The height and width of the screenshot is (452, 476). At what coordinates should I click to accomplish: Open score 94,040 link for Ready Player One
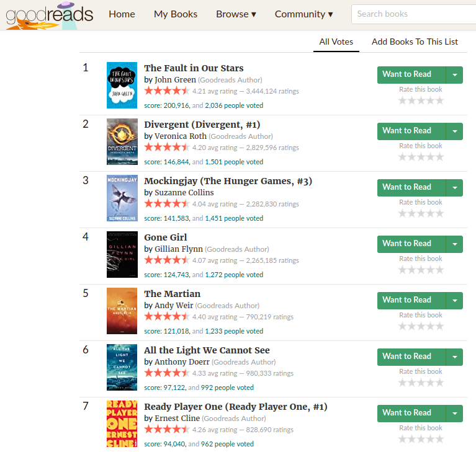point(165,444)
